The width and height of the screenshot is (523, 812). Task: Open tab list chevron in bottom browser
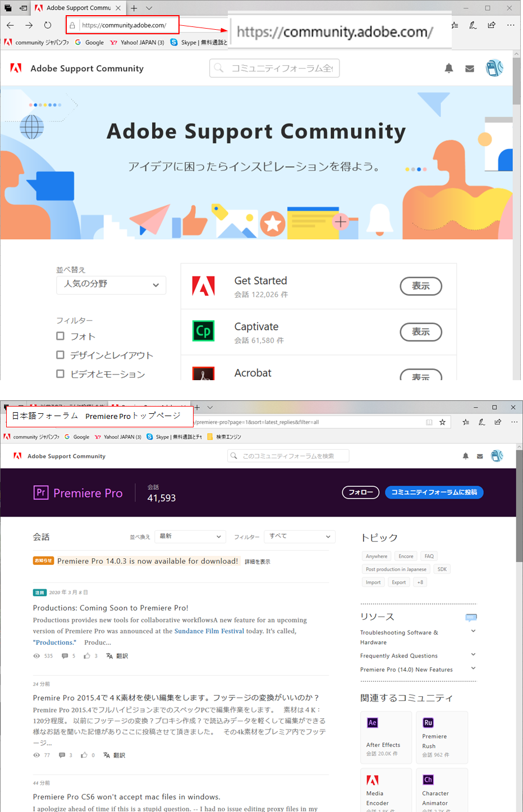click(x=210, y=407)
